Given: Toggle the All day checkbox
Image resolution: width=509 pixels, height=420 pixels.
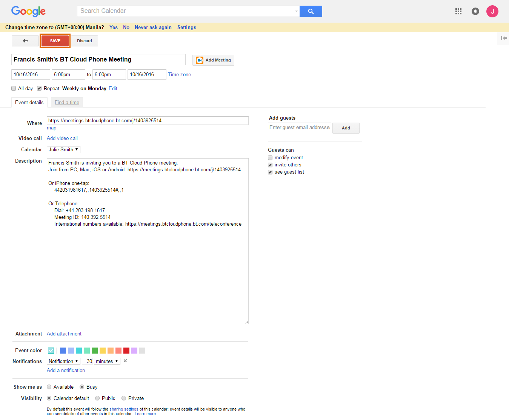Looking at the screenshot, I should (14, 88).
